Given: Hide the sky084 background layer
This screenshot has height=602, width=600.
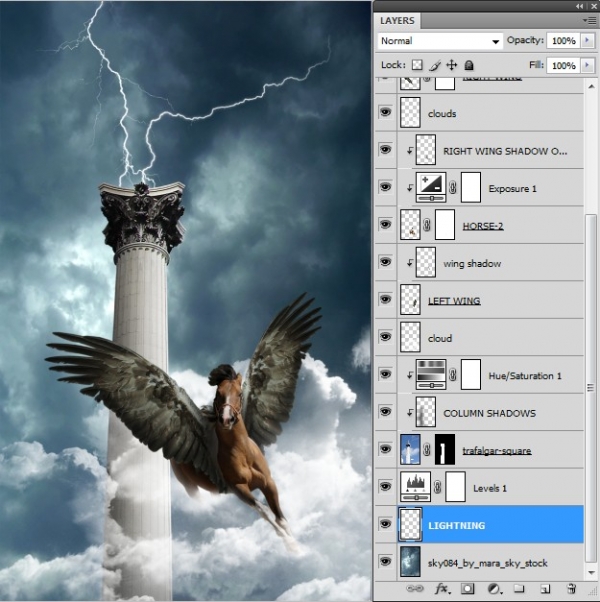Looking at the screenshot, I should [x=385, y=561].
